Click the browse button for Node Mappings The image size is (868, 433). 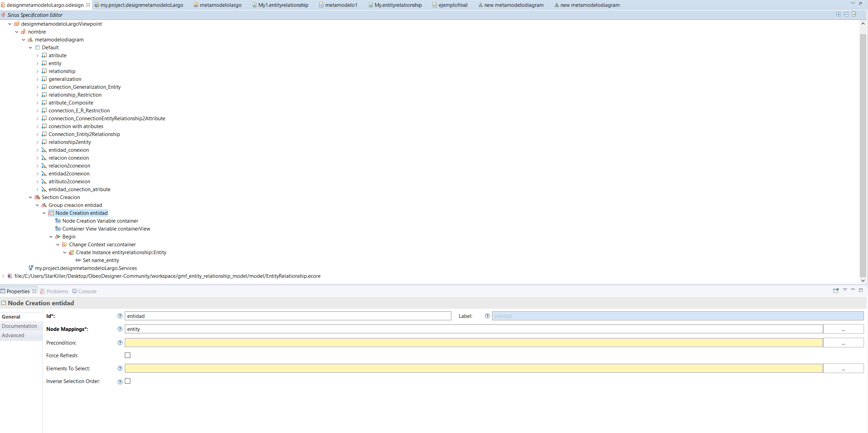843,329
